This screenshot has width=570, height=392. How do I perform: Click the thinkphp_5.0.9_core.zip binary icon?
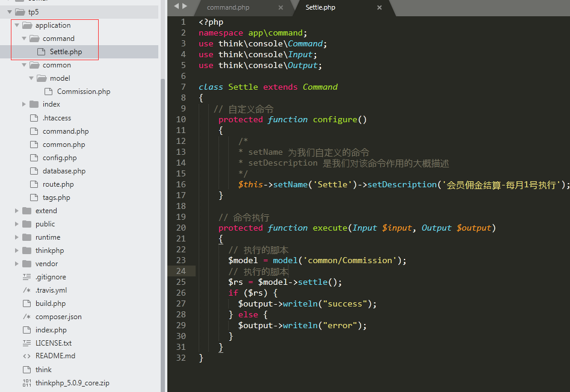coord(26,383)
